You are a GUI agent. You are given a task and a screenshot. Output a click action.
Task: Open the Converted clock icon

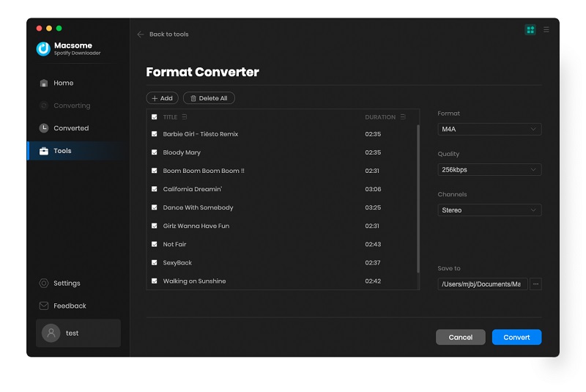click(x=44, y=128)
